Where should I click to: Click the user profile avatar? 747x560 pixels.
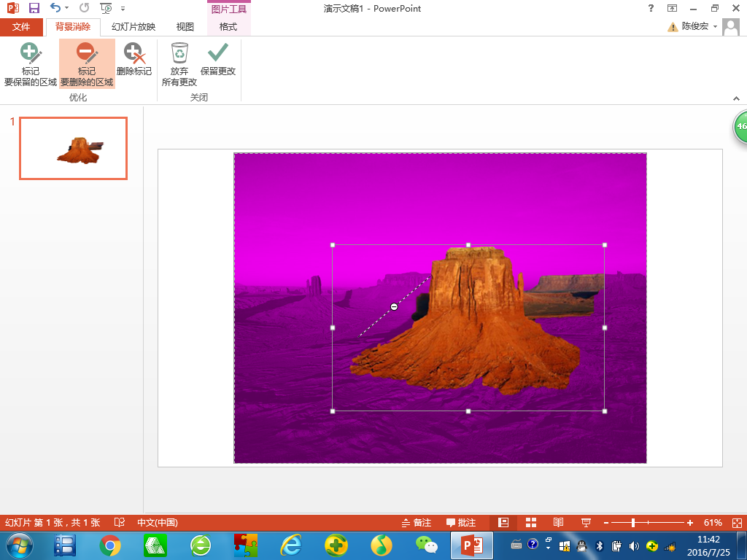(731, 27)
